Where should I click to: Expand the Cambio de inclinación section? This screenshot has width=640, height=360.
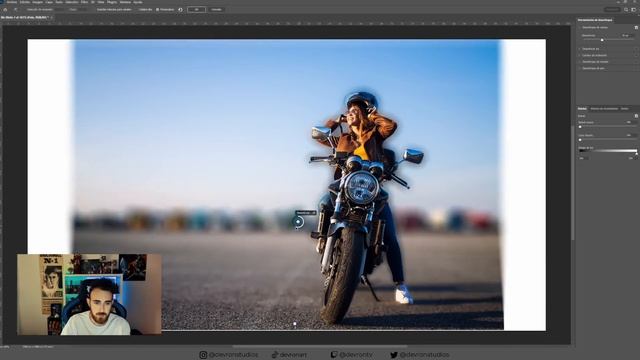tap(579, 55)
